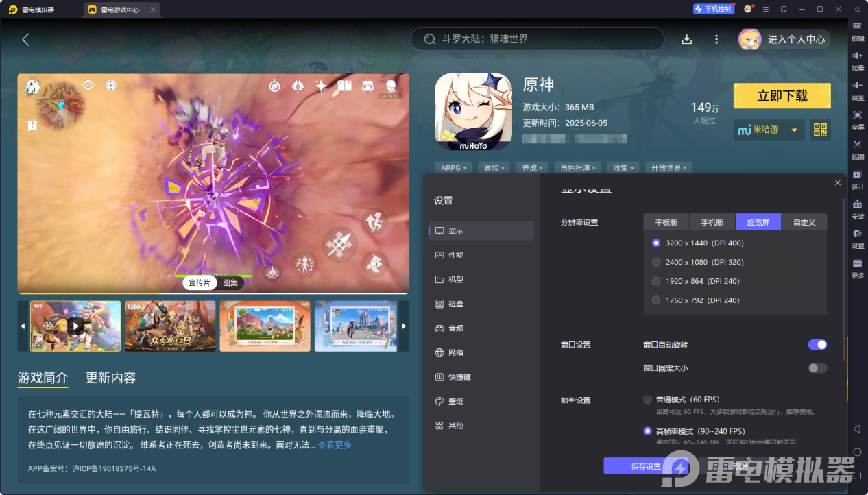Enable 窗口固定大小 toggle
Image resolution: width=868 pixels, height=495 pixels.
(817, 367)
